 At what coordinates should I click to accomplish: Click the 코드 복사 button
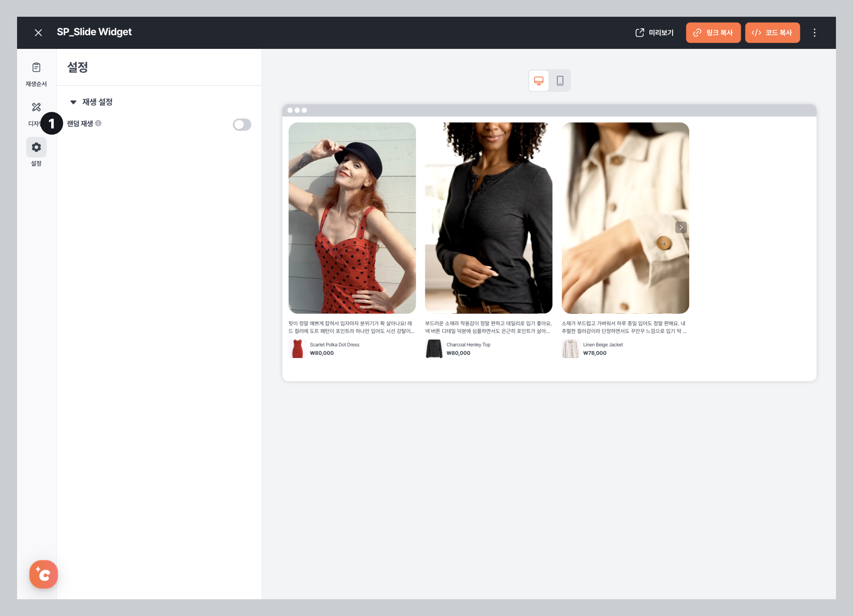click(772, 33)
